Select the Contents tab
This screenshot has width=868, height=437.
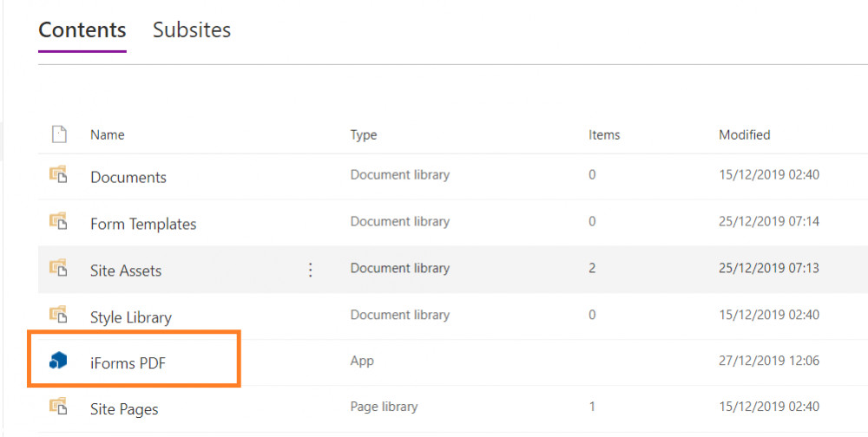(x=82, y=29)
